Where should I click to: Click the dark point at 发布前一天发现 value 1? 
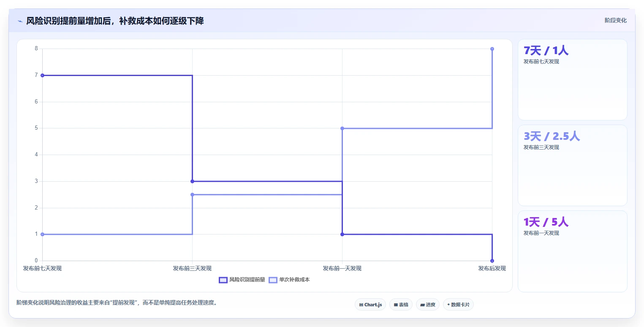(x=342, y=234)
